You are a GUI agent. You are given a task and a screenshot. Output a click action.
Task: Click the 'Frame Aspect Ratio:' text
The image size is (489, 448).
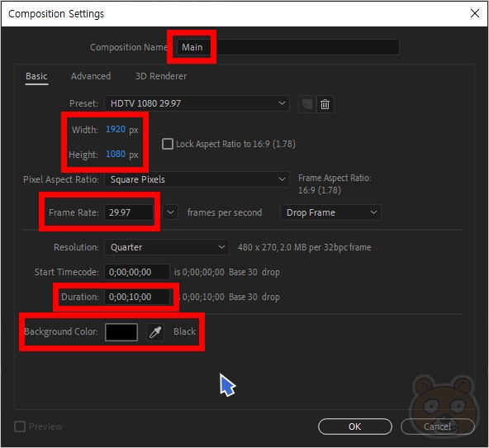point(335,178)
